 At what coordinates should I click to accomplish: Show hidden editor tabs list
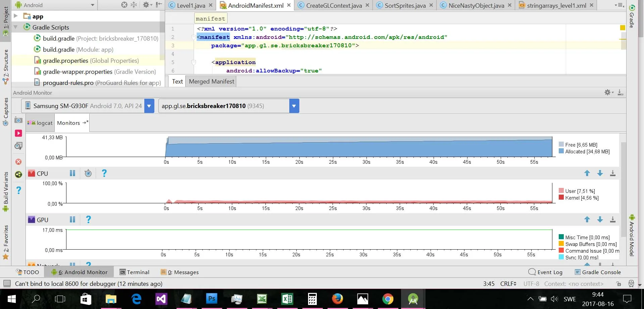(x=619, y=5)
